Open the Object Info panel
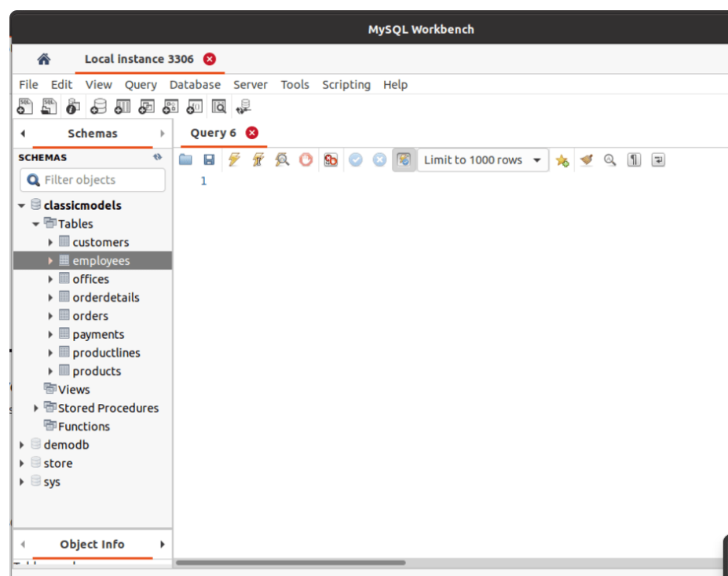 (x=92, y=544)
